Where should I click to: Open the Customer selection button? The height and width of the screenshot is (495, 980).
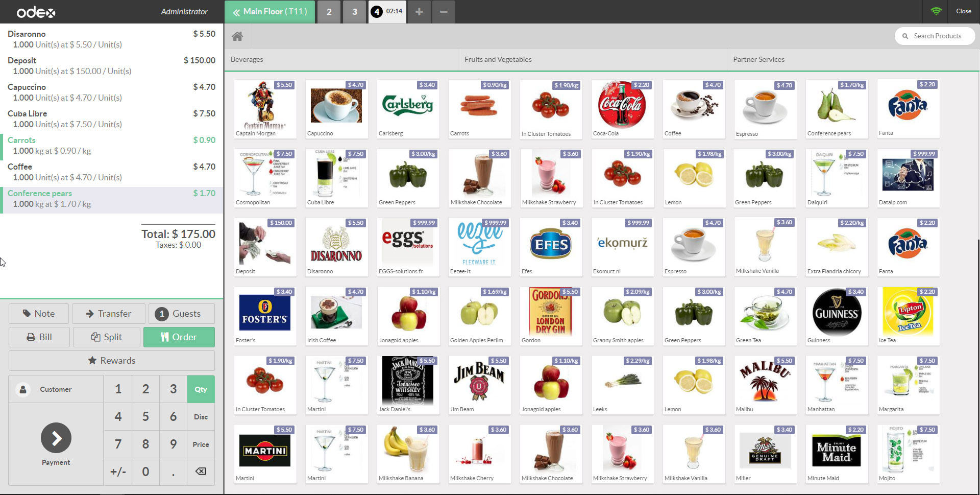click(56, 389)
